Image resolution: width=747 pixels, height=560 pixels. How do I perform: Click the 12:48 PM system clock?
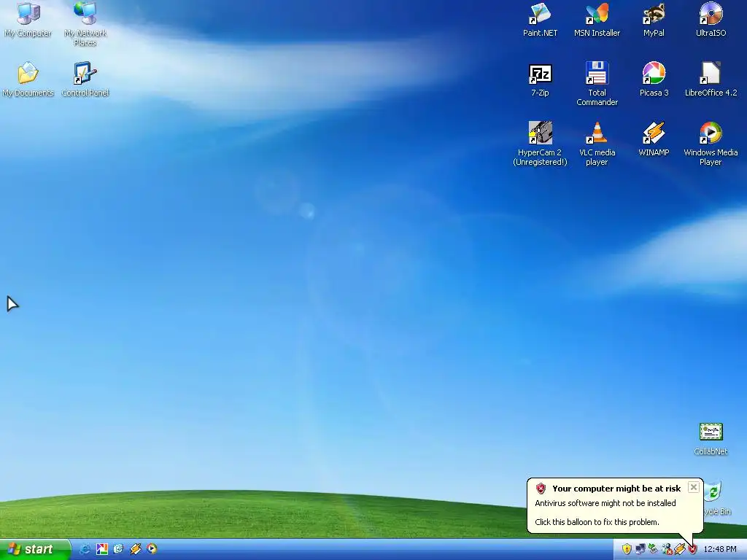720,550
